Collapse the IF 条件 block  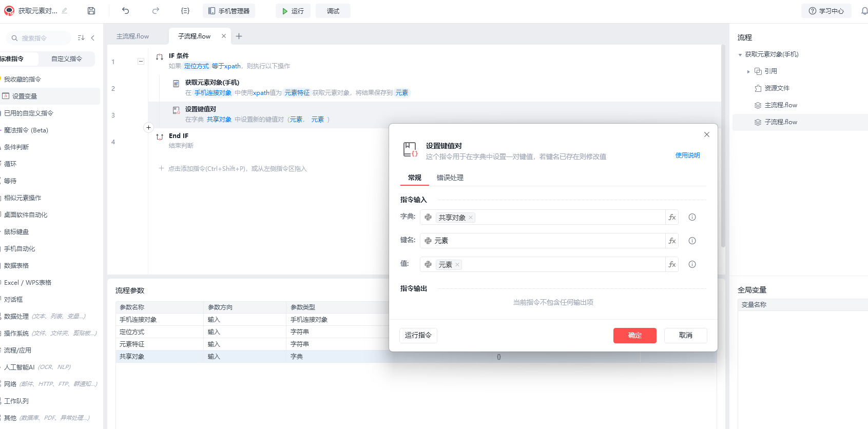pyautogui.click(x=141, y=61)
